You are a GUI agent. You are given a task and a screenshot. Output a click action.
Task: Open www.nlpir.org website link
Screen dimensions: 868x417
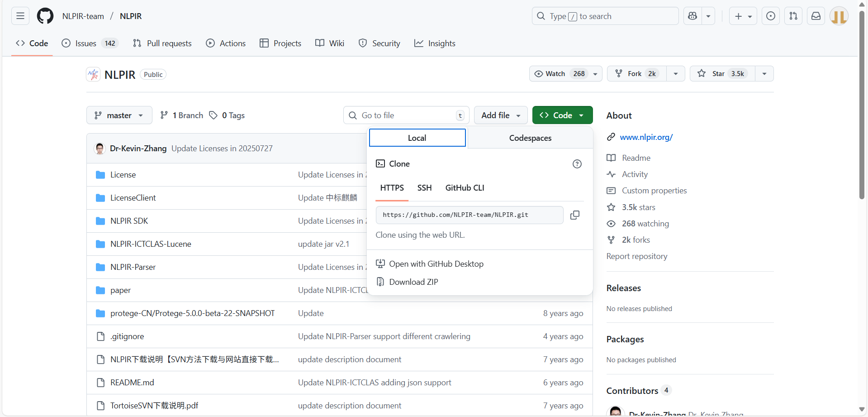coord(646,137)
